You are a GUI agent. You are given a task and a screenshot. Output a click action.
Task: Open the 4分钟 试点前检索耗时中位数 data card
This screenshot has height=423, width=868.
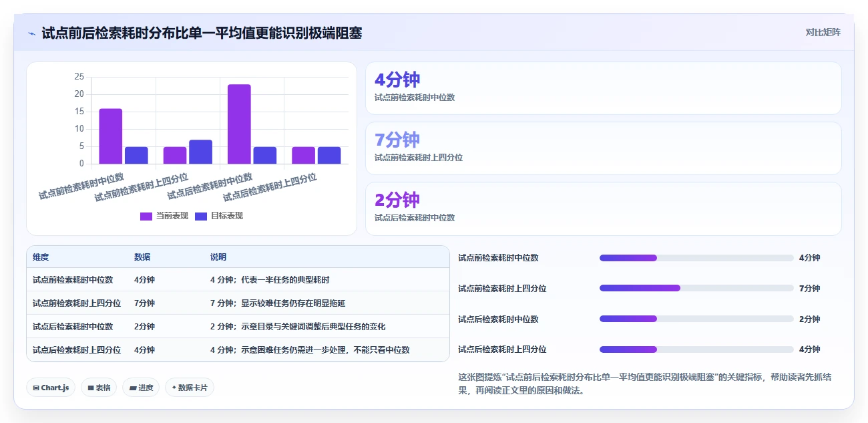[x=603, y=88]
